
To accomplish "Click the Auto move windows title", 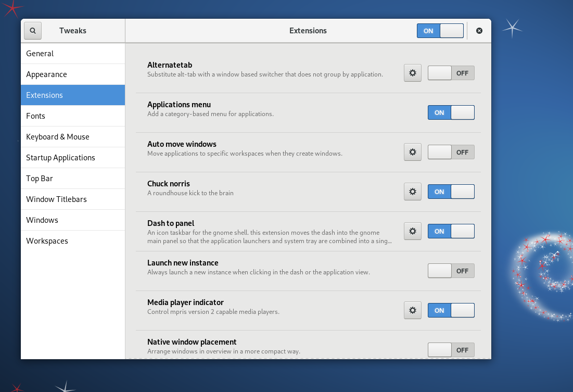I will pyautogui.click(x=182, y=144).
